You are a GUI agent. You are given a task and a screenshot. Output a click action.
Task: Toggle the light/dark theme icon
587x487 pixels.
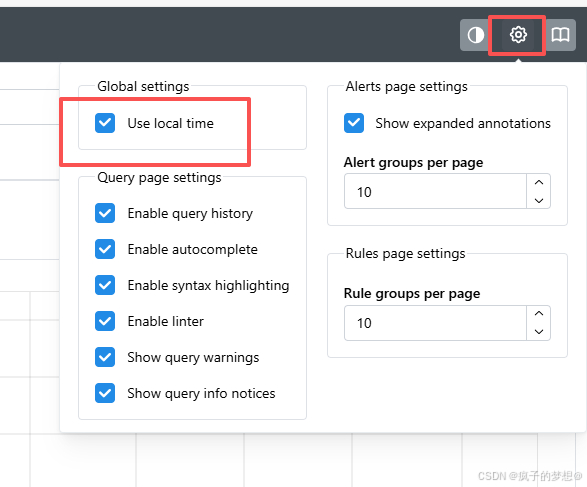tap(475, 35)
